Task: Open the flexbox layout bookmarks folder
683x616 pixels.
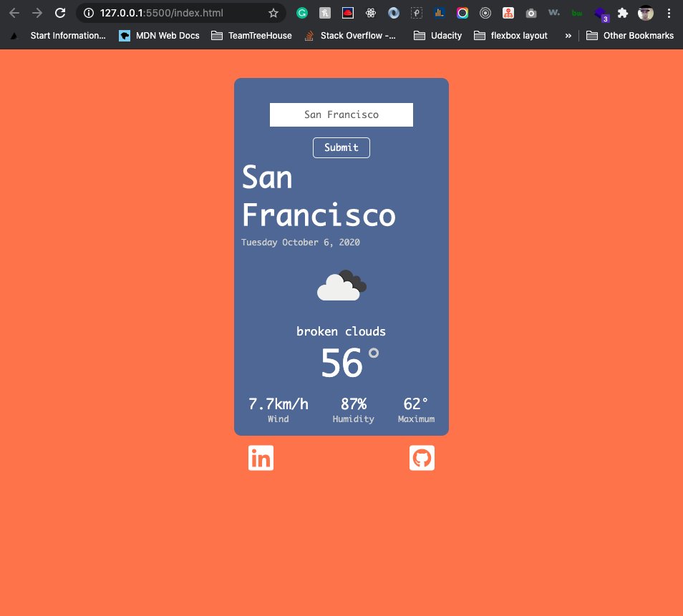Action: point(510,35)
